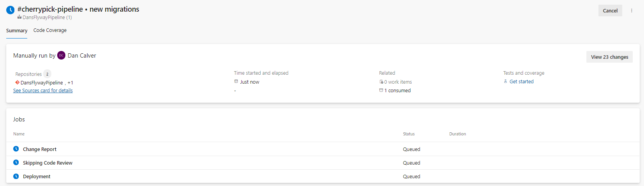Switch to the Code Coverage tab
The image size is (644, 186).
50,30
